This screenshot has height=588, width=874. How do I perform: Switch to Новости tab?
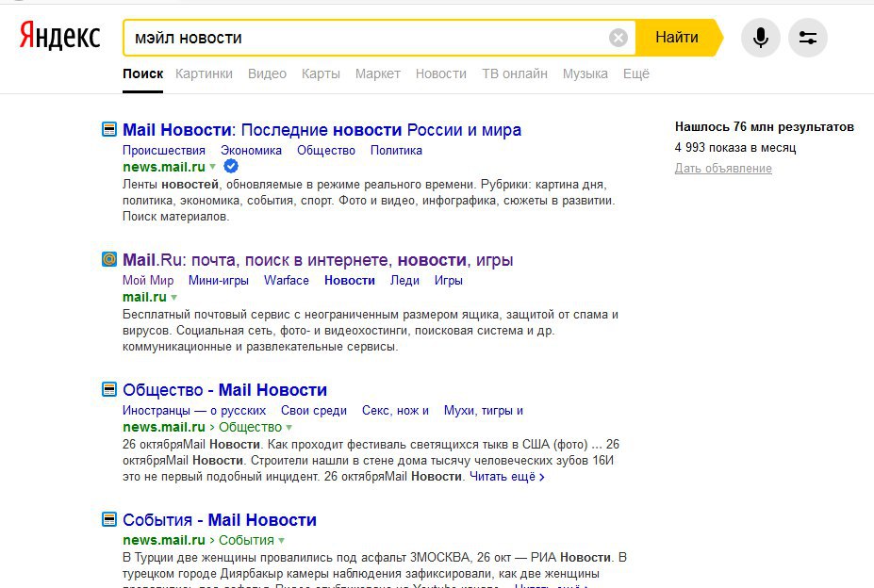(441, 73)
